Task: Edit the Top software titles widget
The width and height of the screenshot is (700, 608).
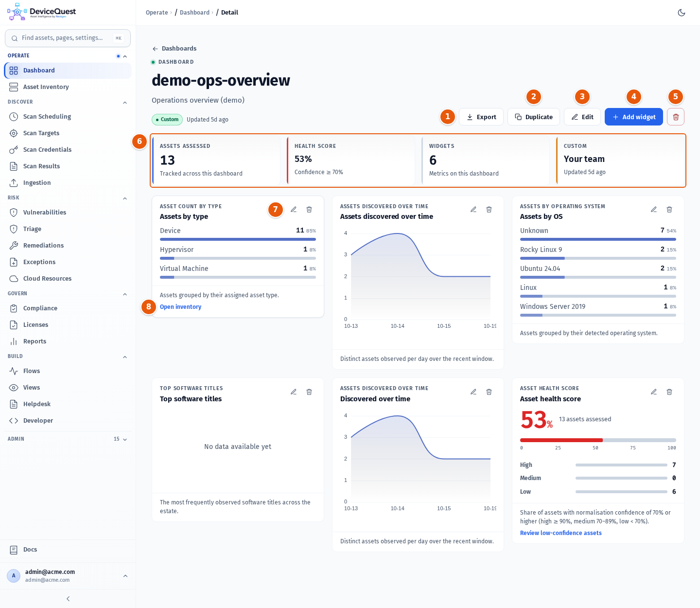Action: click(x=294, y=392)
